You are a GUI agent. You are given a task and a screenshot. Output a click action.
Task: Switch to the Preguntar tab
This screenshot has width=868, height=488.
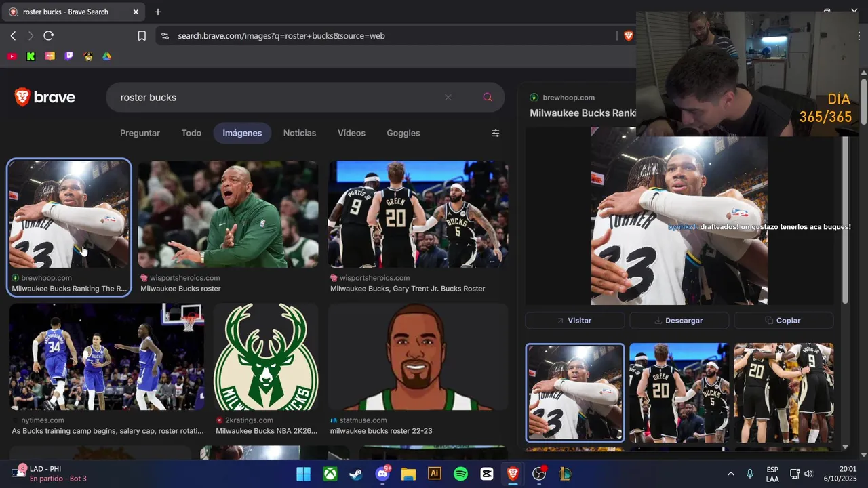tap(140, 134)
